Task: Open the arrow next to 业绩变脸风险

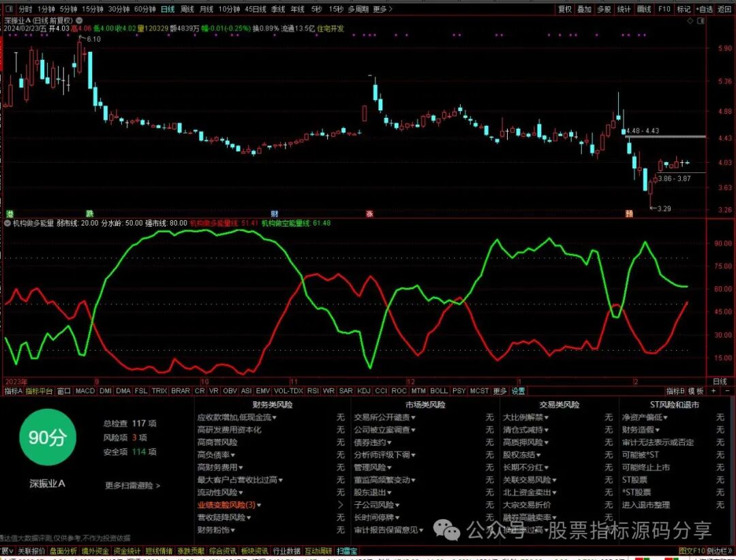Action: tap(341, 505)
